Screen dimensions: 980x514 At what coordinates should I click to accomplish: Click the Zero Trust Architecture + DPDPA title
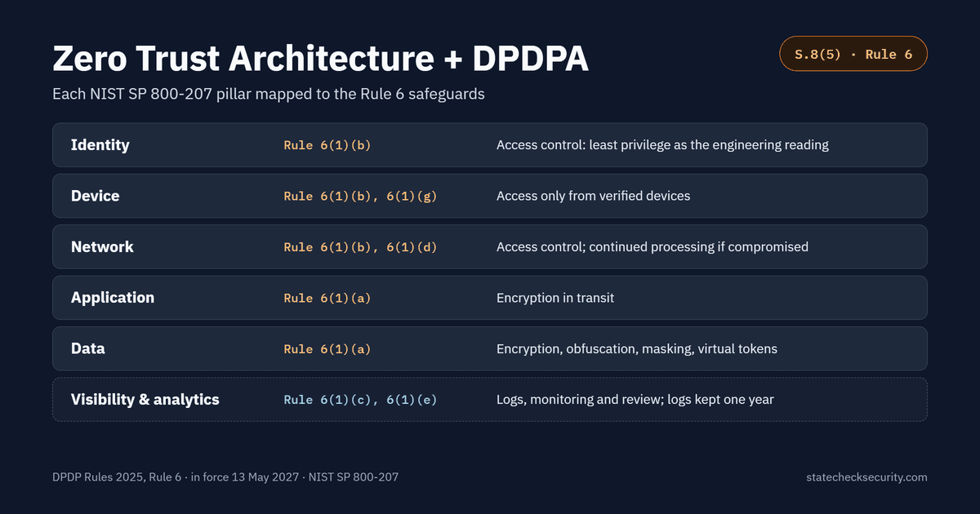pyautogui.click(x=320, y=60)
